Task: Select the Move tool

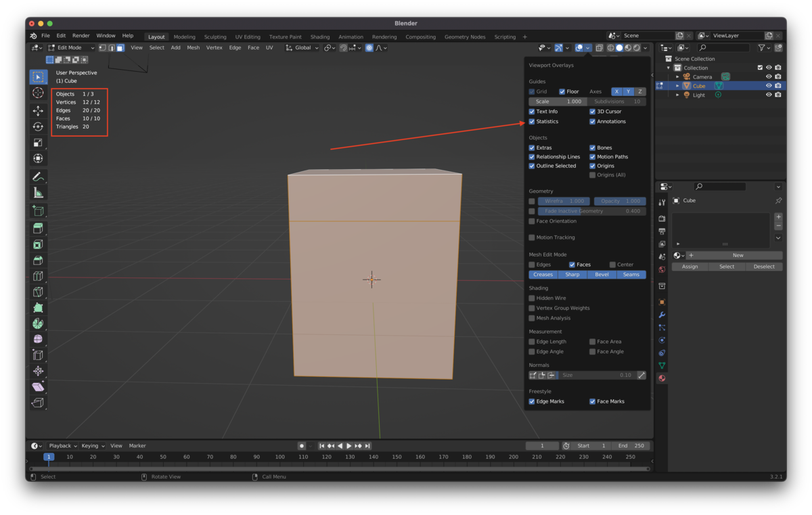Action: click(x=38, y=110)
